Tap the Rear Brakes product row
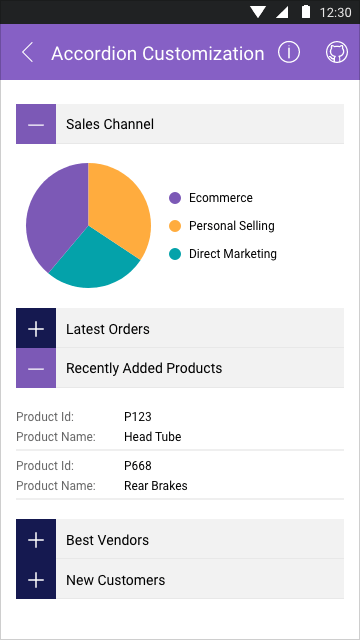Screen dimensions: 360x640 (x=180, y=476)
